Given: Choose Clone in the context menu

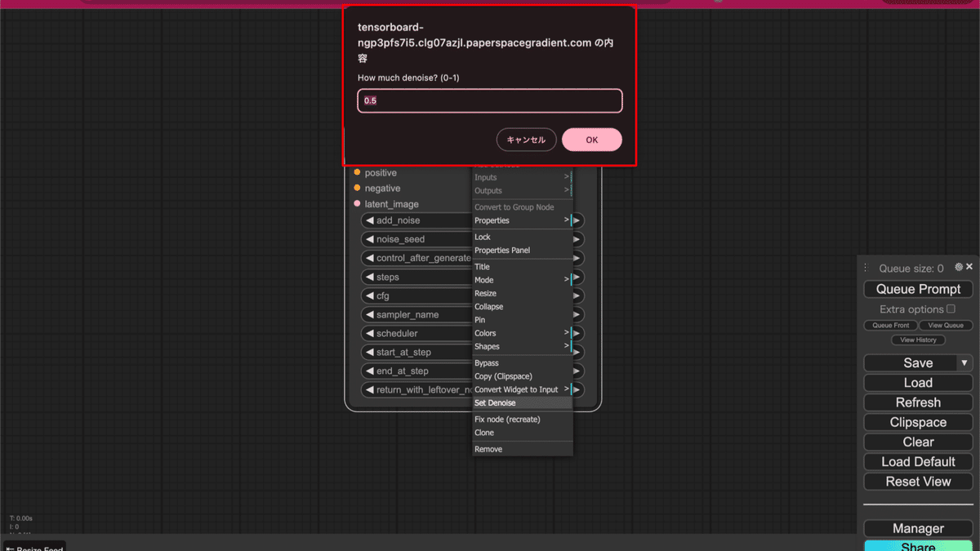Looking at the screenshot, I should pyautogui.click(x=523, y=433).
